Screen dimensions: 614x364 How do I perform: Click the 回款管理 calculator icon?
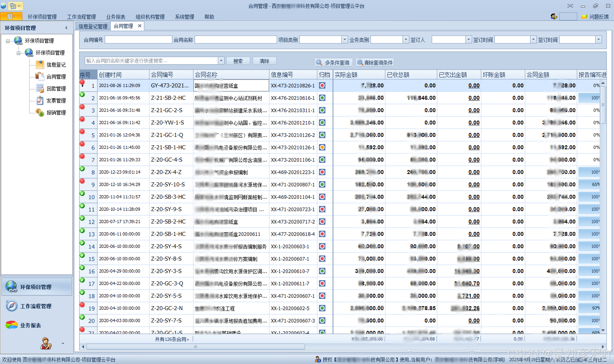click(x=40, y=89)
